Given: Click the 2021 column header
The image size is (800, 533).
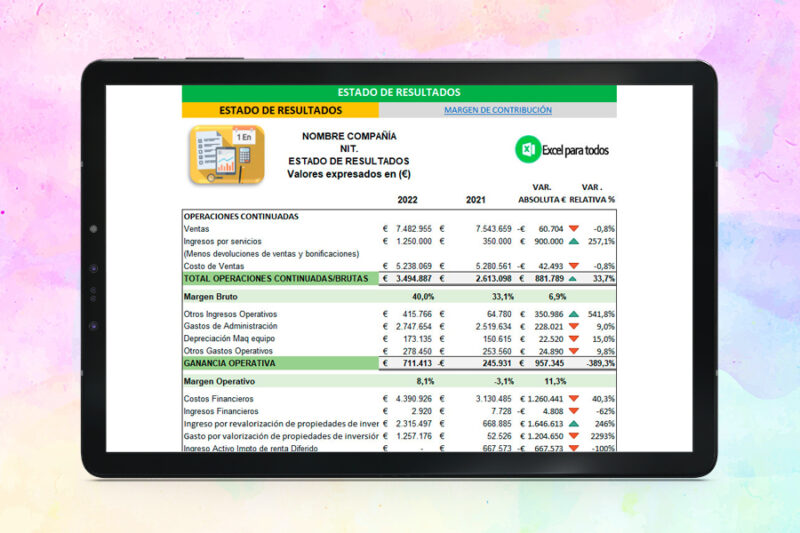Looking at the screenshot, I should click(x=476, y=200).
